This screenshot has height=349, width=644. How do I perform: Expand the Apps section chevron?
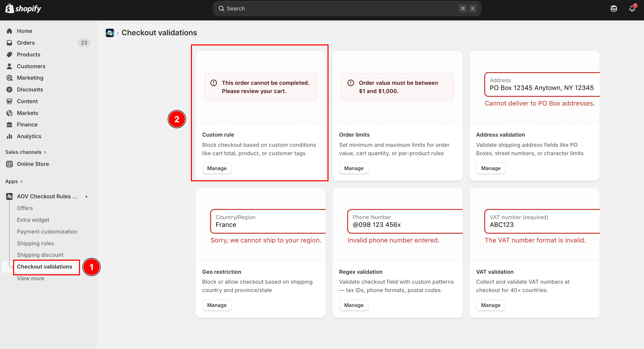pyautogui.click(x=21, y=182)
